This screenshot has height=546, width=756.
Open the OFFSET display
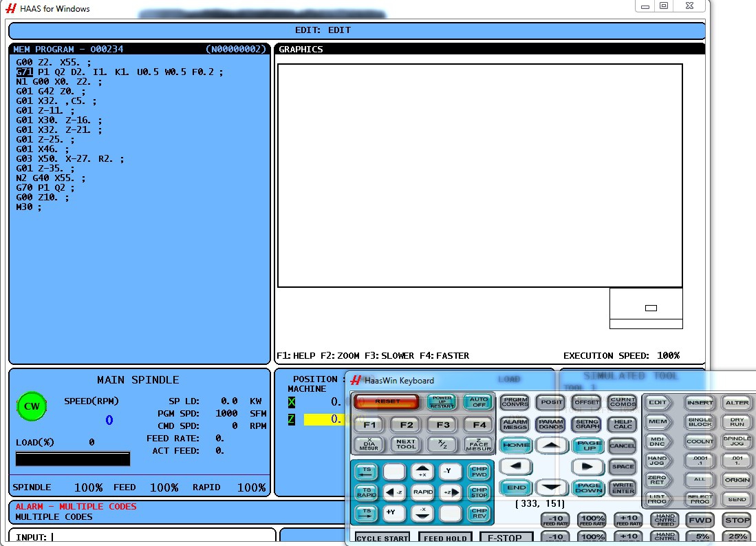tap(587, 402)
